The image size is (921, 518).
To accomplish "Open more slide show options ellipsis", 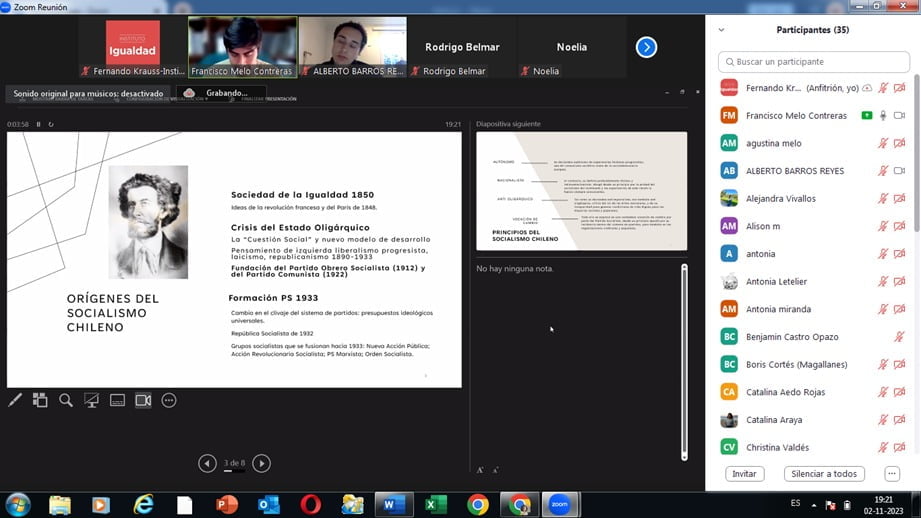I will click(169, 400).
